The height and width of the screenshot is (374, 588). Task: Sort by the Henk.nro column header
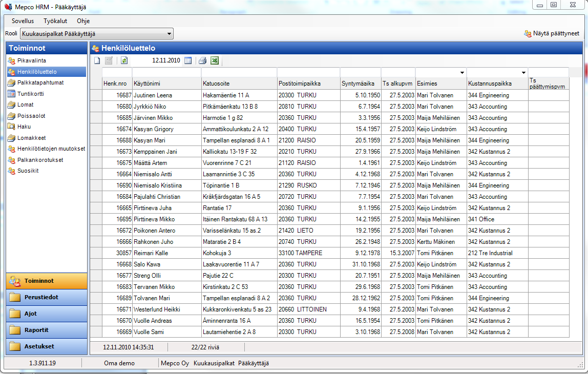(117, 84)
